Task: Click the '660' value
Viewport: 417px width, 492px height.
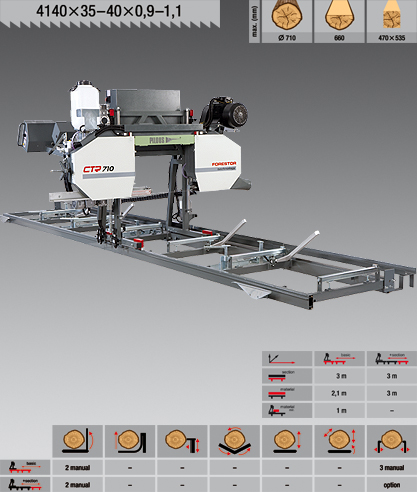Action: 339,38
